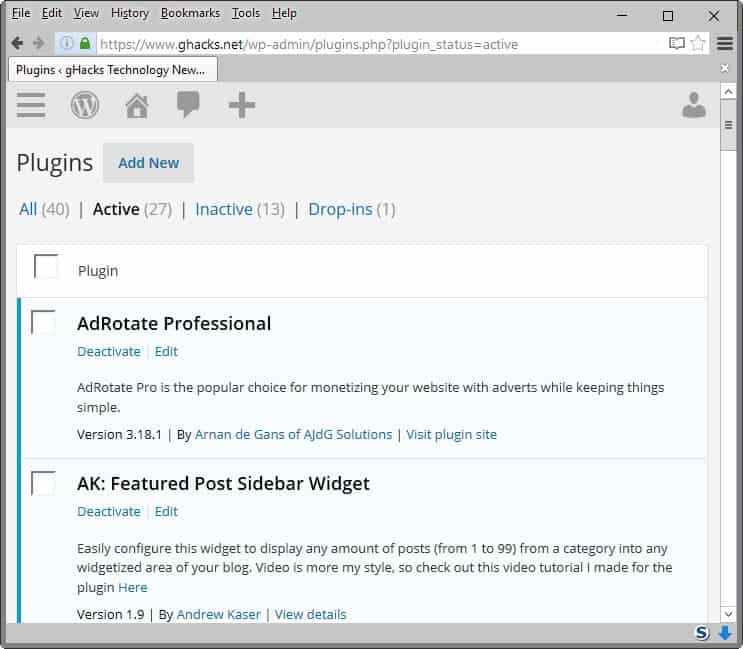Deactivate AdRotate Professional
This screenshot has height=649, width=743.
pos(109,352)
